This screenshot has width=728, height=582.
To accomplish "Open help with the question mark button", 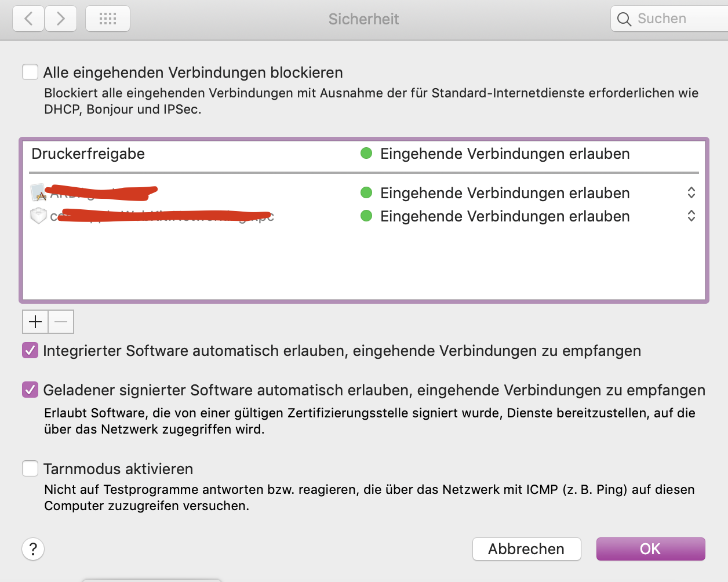I will click(x=33, y=549).
